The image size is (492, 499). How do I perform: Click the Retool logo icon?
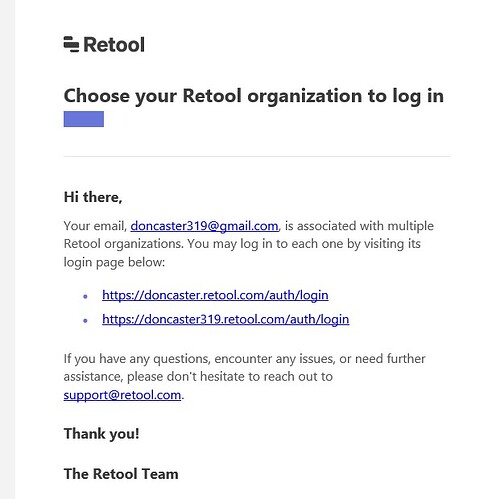[71, 44]
